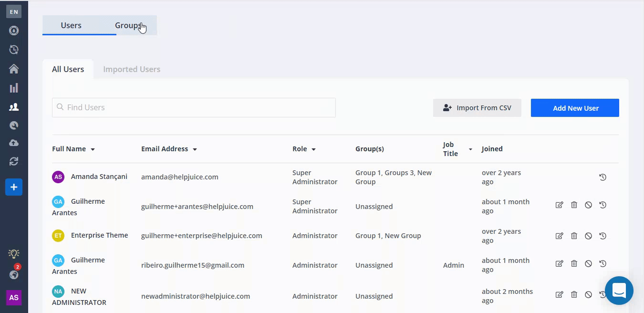This screenshot has width=644, height=313.
Task: Click the Group(s) column header
Action: tap(370, 149)
